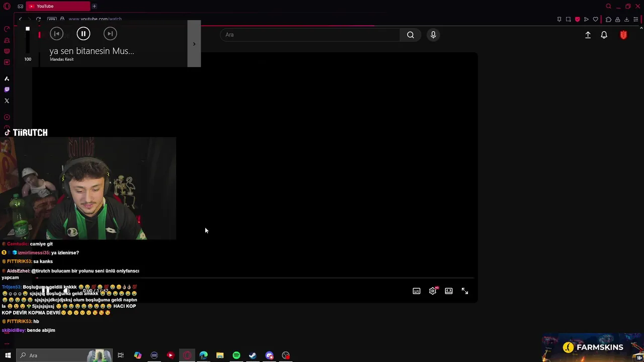Expand the media overlay side arrow

point(194,44)
